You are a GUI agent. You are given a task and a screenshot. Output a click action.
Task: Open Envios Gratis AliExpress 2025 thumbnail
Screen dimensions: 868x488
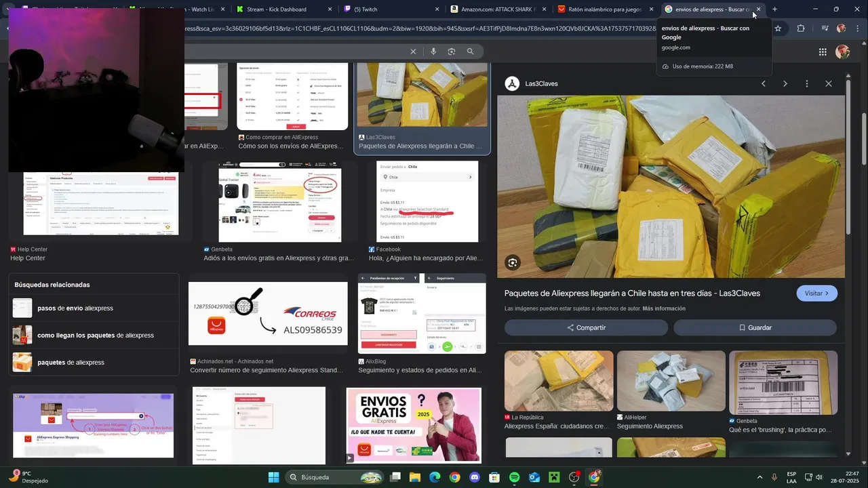pyautogui.click(x=414, y=425)
